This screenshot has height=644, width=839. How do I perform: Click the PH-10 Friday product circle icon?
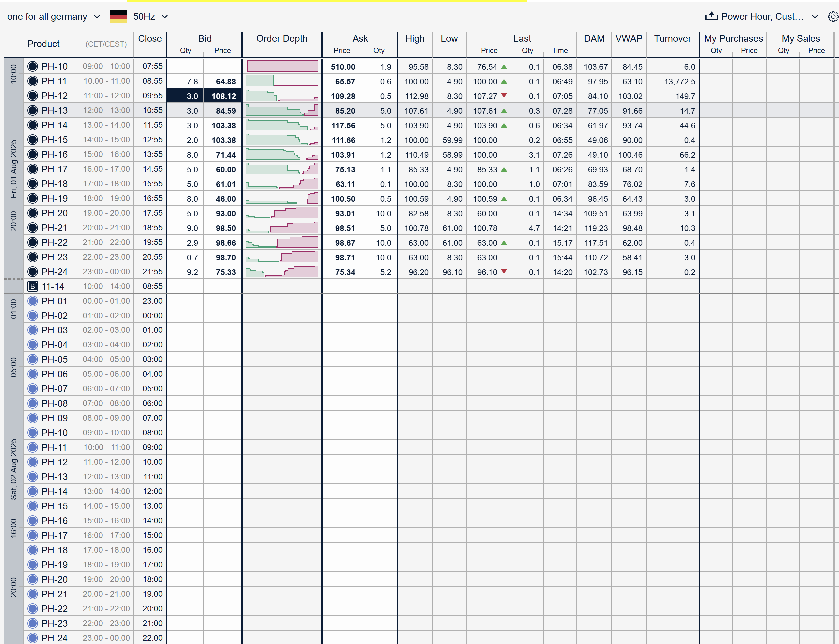(33, 66)
